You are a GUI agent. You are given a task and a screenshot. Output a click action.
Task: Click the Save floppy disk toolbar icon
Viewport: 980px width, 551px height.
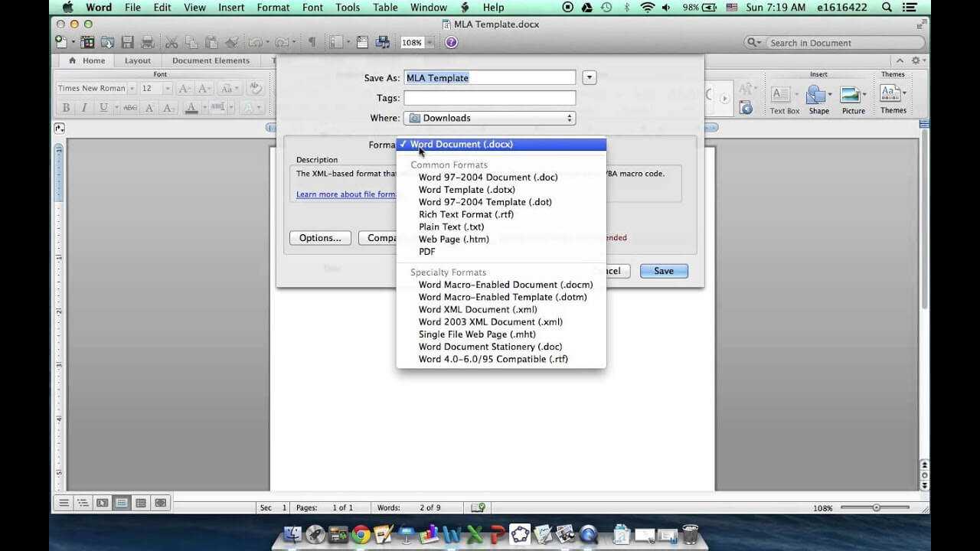(x=128, y=42)
